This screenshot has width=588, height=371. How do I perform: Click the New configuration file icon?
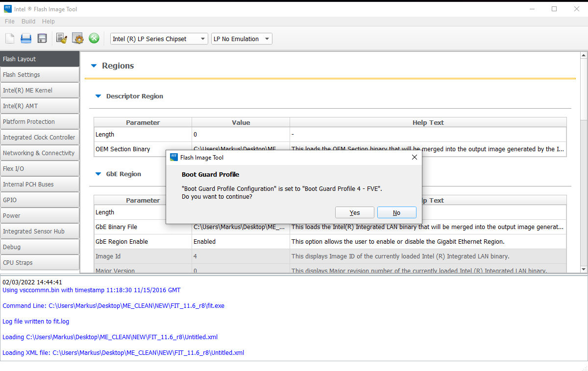10,39
